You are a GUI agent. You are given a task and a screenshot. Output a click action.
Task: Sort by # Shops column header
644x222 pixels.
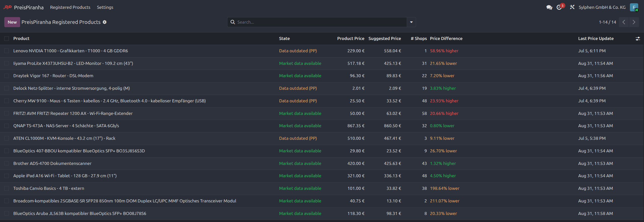tap(419, 38)
